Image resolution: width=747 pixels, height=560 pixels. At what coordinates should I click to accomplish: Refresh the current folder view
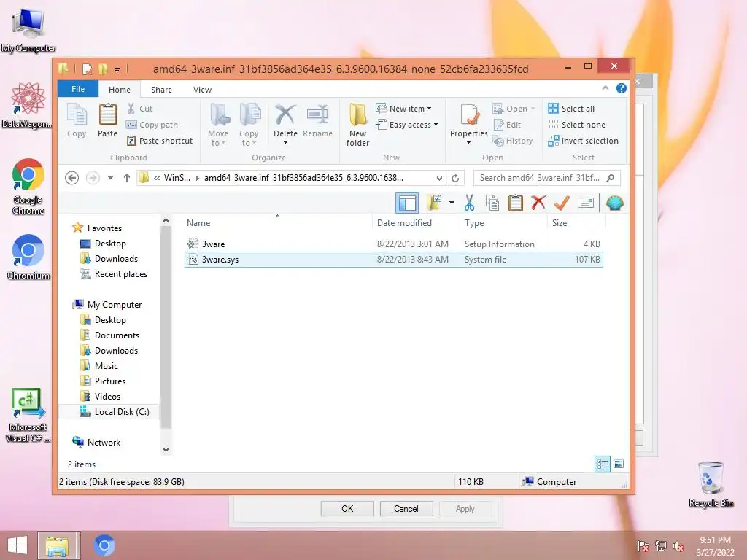pyautogui.click(x=455, y=178)
